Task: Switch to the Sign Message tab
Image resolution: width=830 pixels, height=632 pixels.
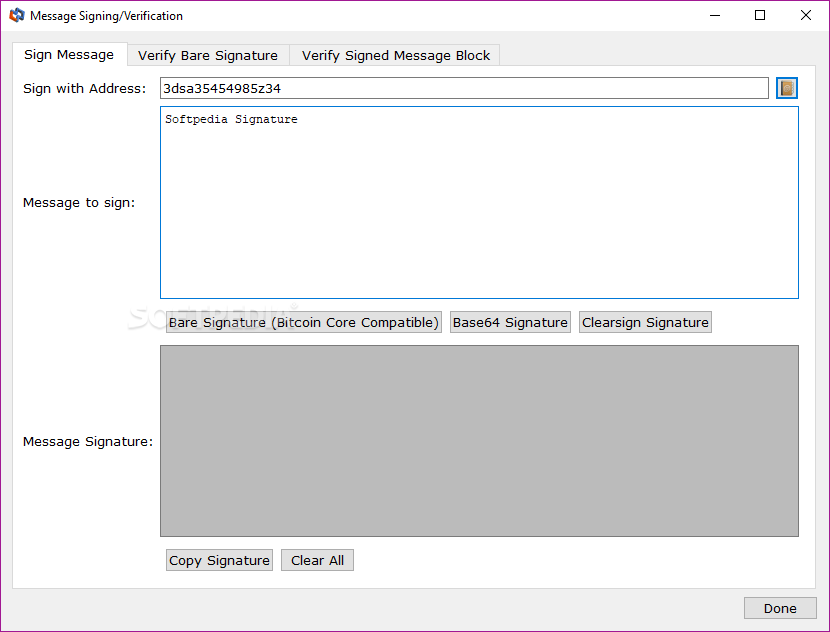Action: [69, 55]
